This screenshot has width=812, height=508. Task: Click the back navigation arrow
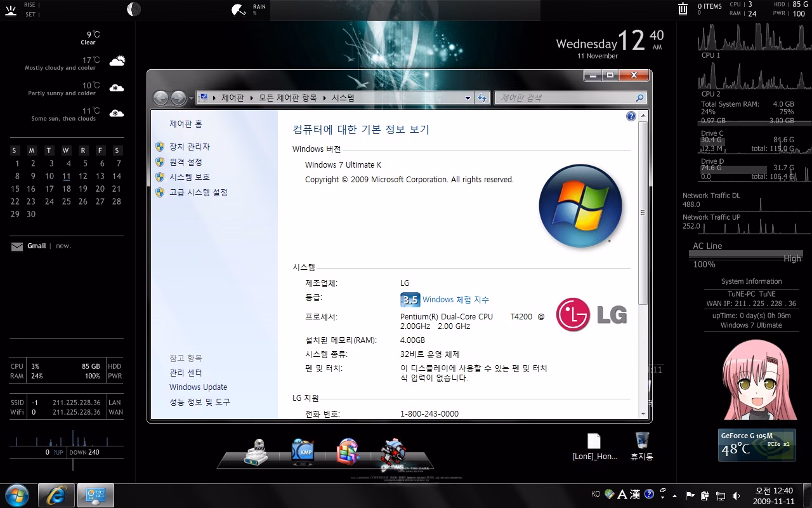click(161, 98)
